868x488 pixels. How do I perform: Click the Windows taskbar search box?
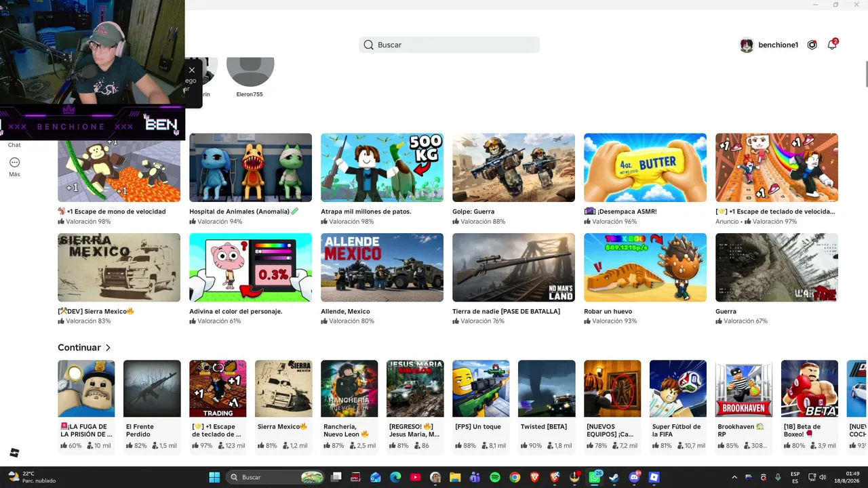[x=275, y=477]
